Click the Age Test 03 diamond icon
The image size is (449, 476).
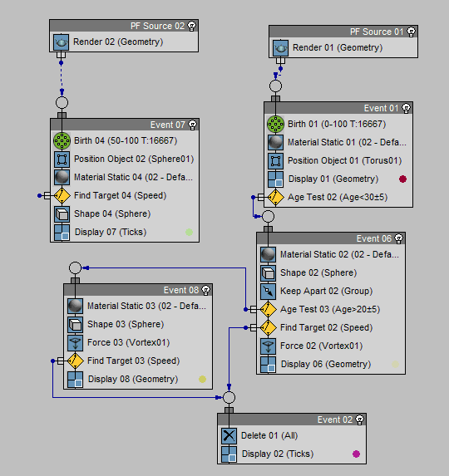pos(268,309)
